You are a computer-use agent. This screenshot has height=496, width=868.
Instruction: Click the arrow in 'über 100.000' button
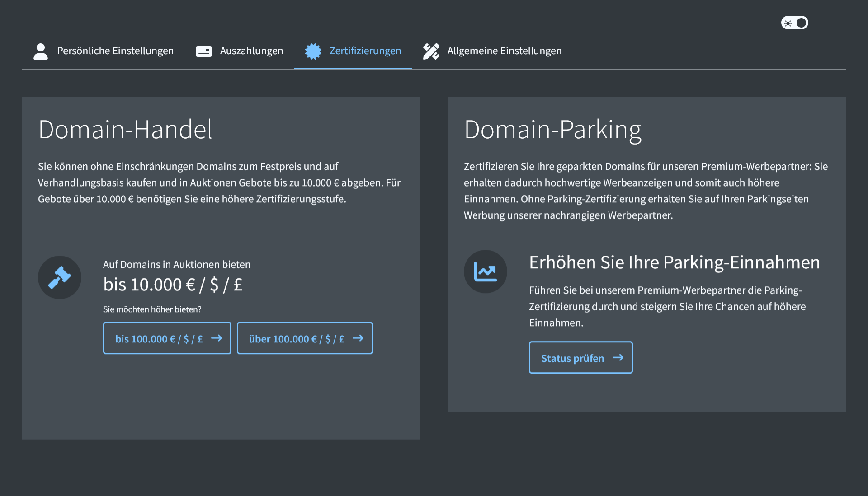358,338
